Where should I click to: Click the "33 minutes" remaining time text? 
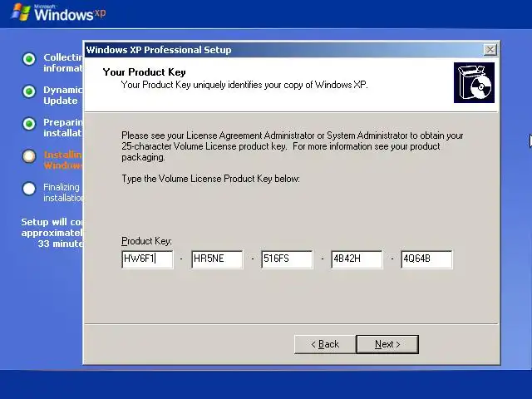tap(61, 244)
